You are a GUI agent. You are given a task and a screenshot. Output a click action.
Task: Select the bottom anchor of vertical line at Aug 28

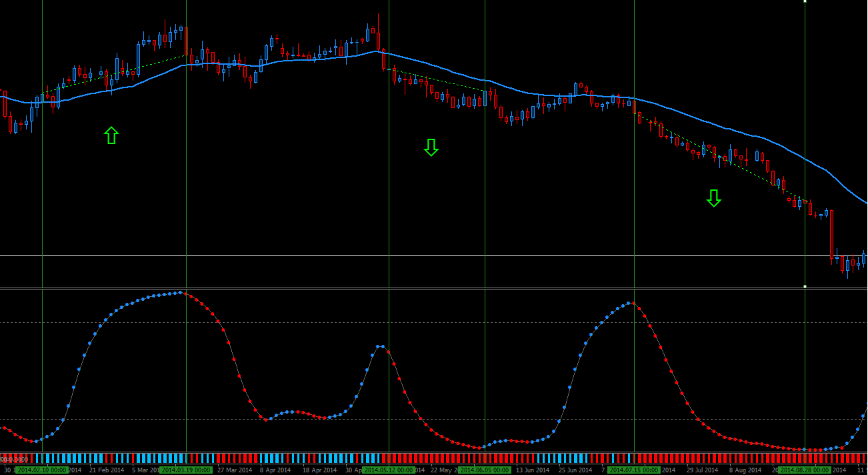(x=805, y=286)
